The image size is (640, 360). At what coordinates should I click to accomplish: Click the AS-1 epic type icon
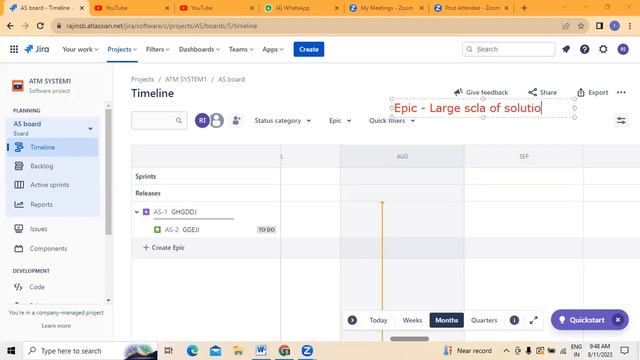click(x=146, y=212)
